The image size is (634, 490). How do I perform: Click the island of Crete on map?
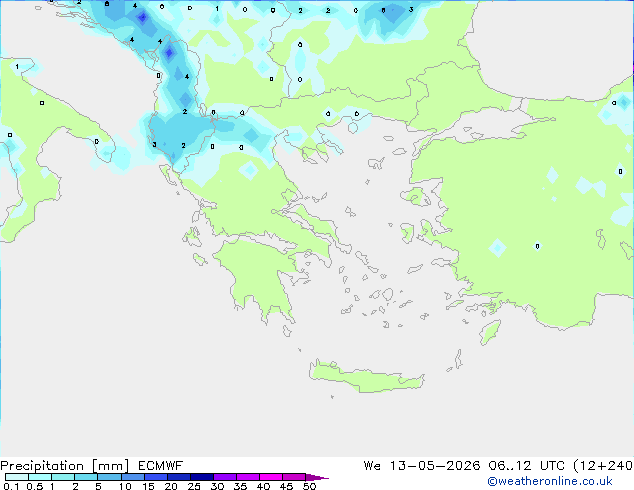366,377
